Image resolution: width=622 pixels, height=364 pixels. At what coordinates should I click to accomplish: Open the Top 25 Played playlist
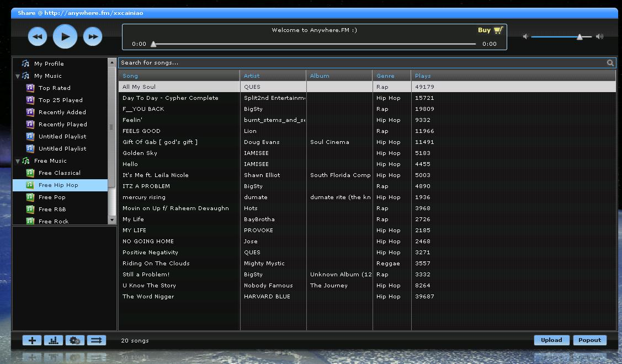point(60,100)
